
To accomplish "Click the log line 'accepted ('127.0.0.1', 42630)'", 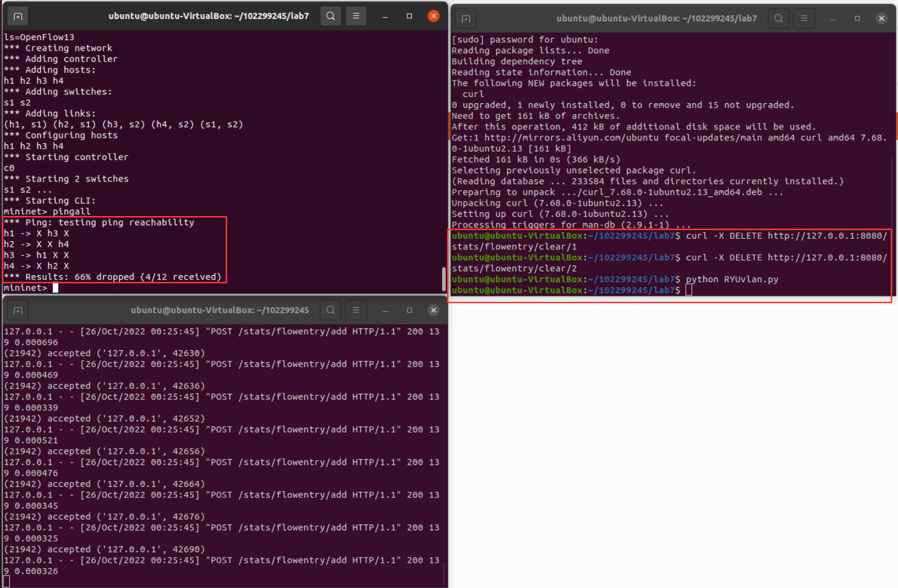I will click(104, 353).
